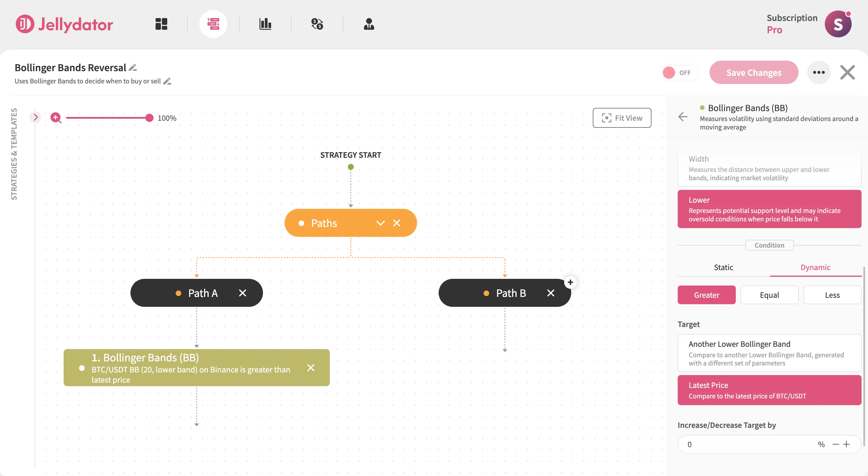This screenshot has height=476, width=868.
Task: Select Latest Price target
Action: 769,390
